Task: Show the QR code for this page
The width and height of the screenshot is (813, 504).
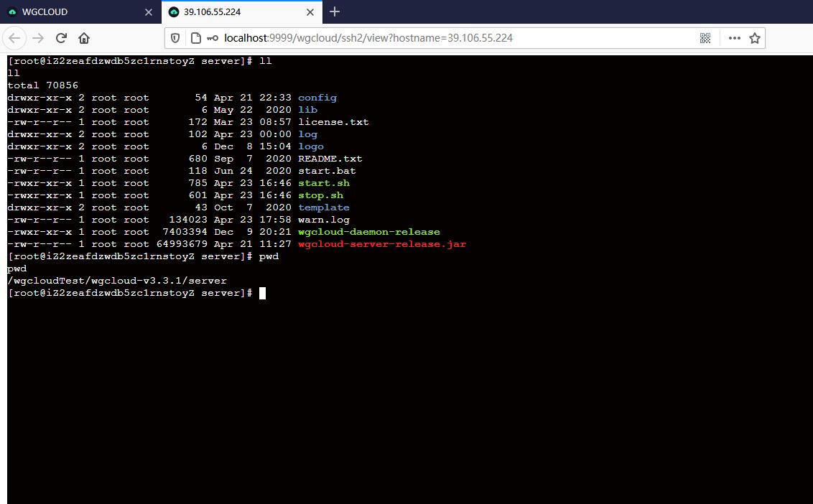Action: pyautogui.click(x=705, y=38)
